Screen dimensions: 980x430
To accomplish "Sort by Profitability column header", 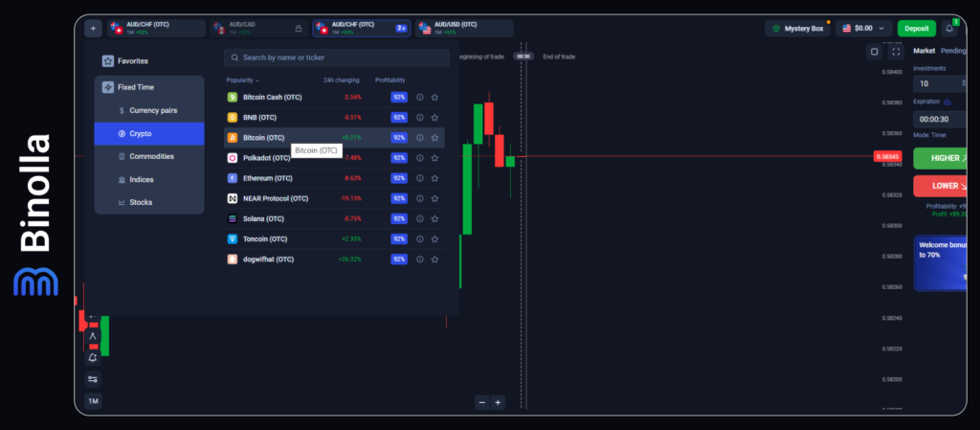I will pos(390,80).
